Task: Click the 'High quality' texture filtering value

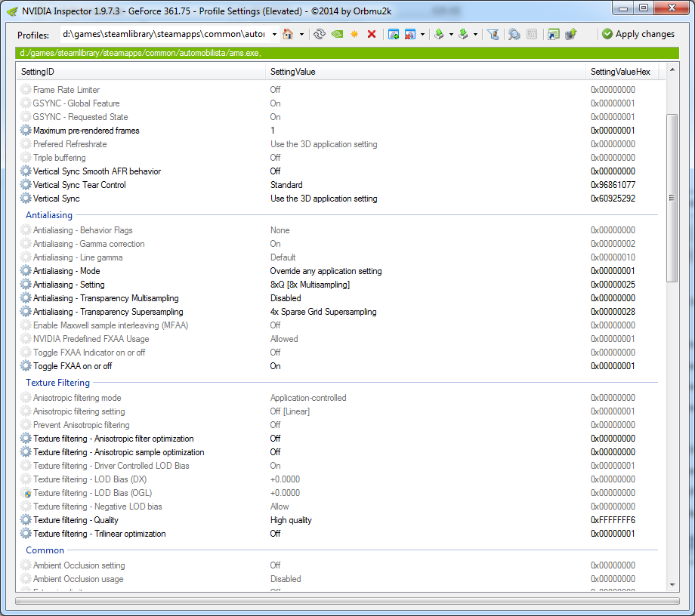Action: pos(291,520)
